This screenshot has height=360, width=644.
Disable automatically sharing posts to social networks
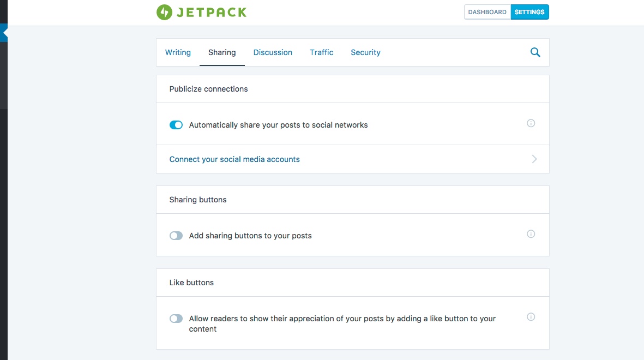(176, 125)
